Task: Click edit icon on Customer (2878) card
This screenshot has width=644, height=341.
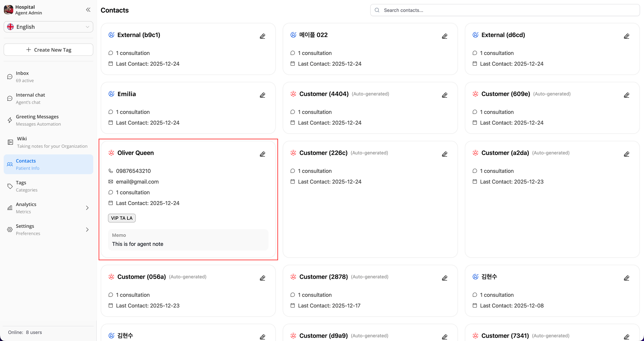Action: tap(444, 278)
